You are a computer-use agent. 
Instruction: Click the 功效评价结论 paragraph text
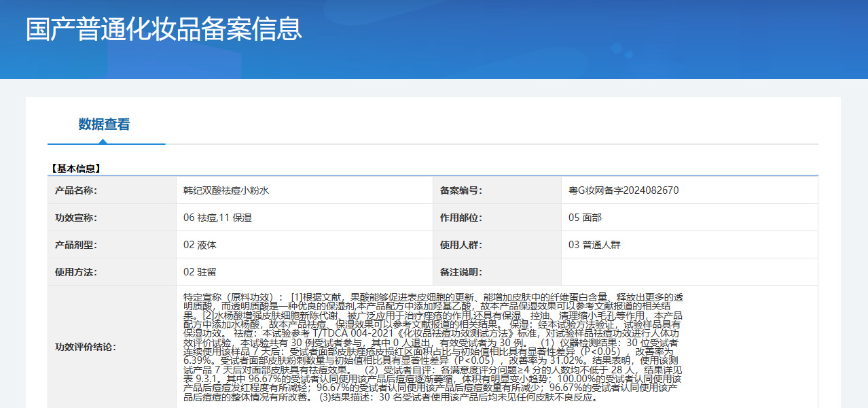pyautogui.click(x=433, y=347)
